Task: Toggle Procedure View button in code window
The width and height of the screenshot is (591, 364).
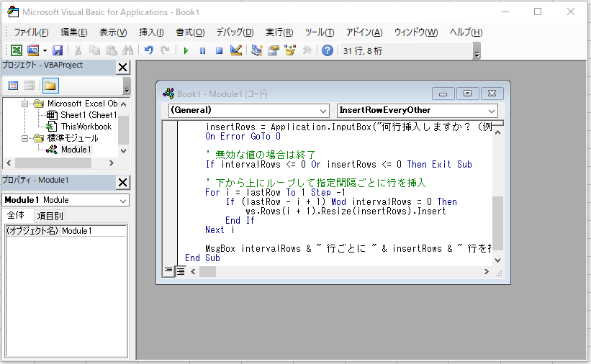Action: point(168,271)
